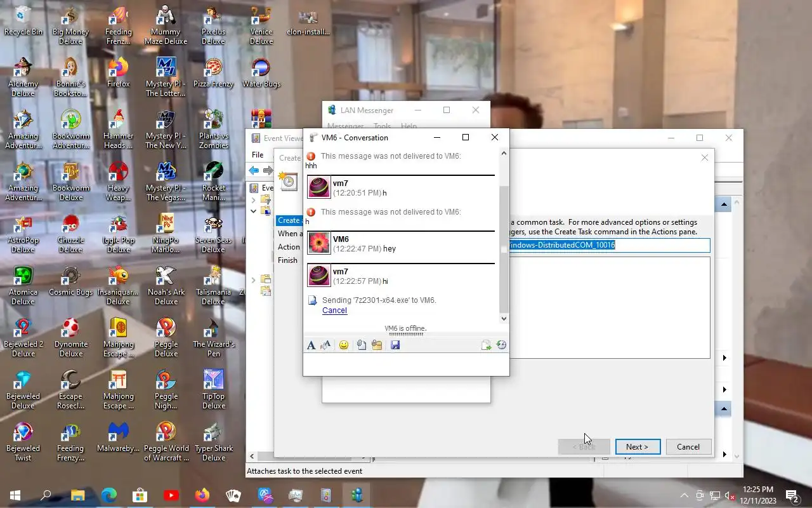Select the Plants vs Zombies desktop icon
Image resolution: width=812 pixels, height=508 pixels.
pyautogui.click(x=213, y=129)
